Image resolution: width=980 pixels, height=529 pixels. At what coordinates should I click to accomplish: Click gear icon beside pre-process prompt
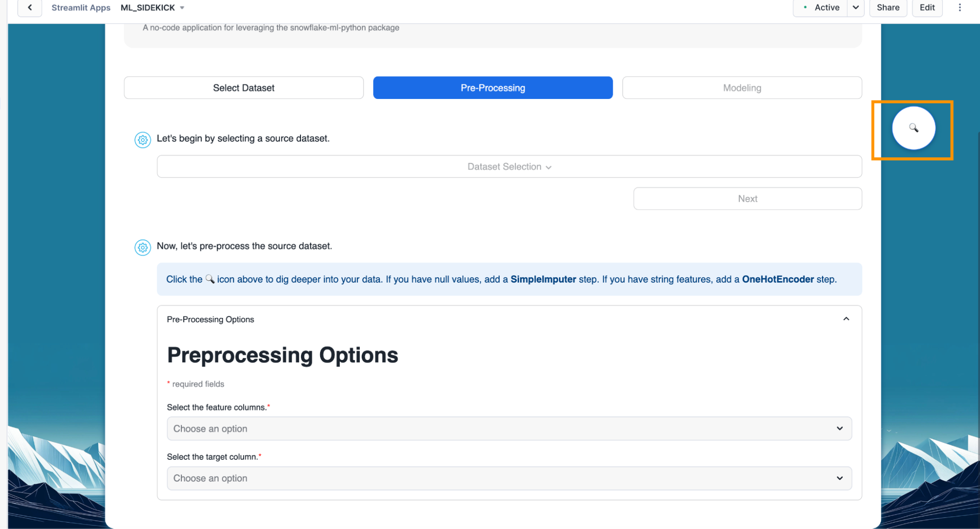coord(143,247)
